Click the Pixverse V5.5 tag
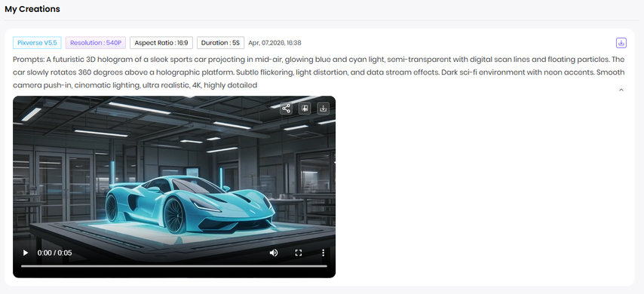This screenshot has height=294, width=644. pos(38,43)
